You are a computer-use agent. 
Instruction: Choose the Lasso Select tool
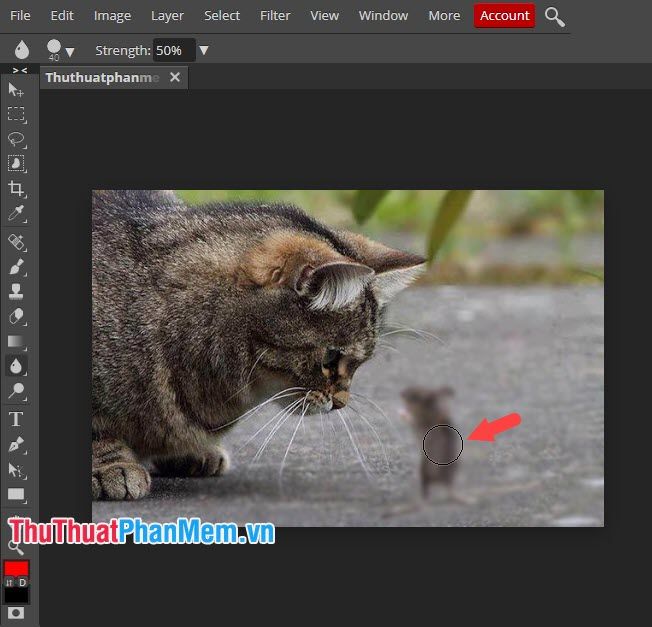pos(16,139)
